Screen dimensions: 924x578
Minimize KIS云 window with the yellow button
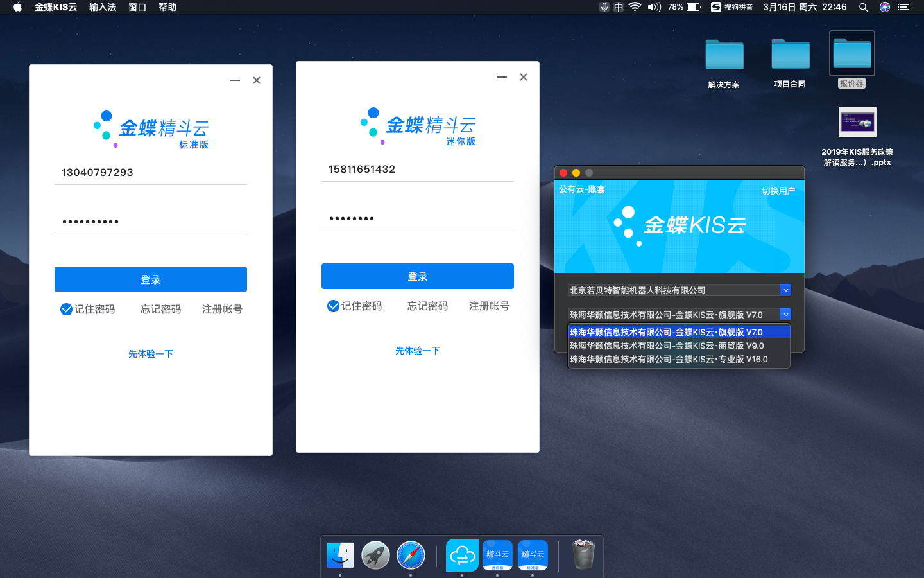pyautogui.click(x=576, y=173)
